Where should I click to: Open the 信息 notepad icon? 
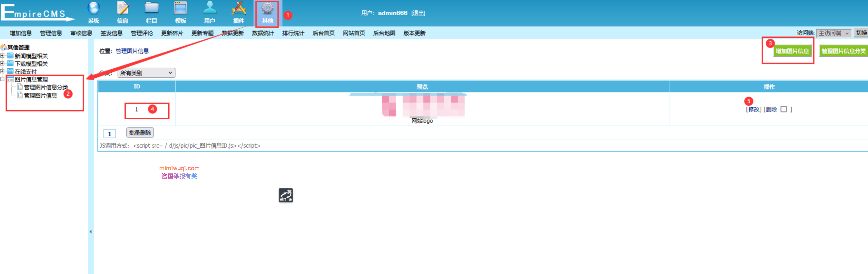pos(123,8)
